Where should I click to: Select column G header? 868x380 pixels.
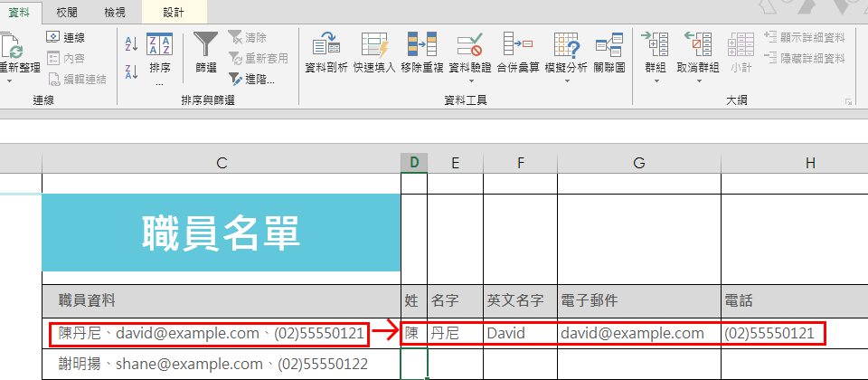(639, 162)
